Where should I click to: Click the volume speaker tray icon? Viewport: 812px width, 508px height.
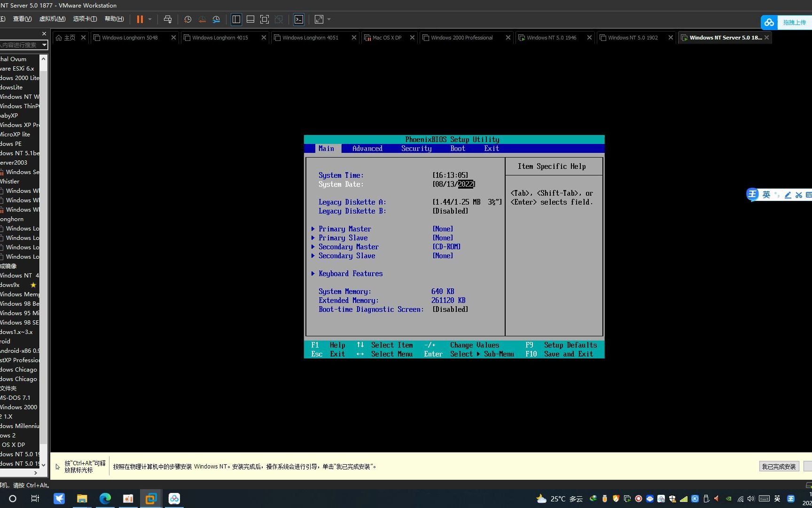click(x=750, y=499)
